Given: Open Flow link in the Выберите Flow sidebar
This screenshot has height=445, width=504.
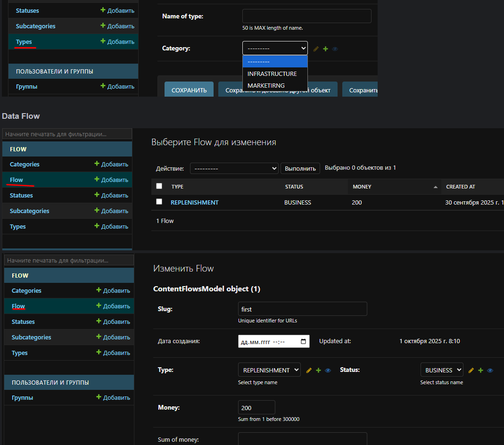Looking at the screenshot, I should pyautogui.click(x=17, y=180).
